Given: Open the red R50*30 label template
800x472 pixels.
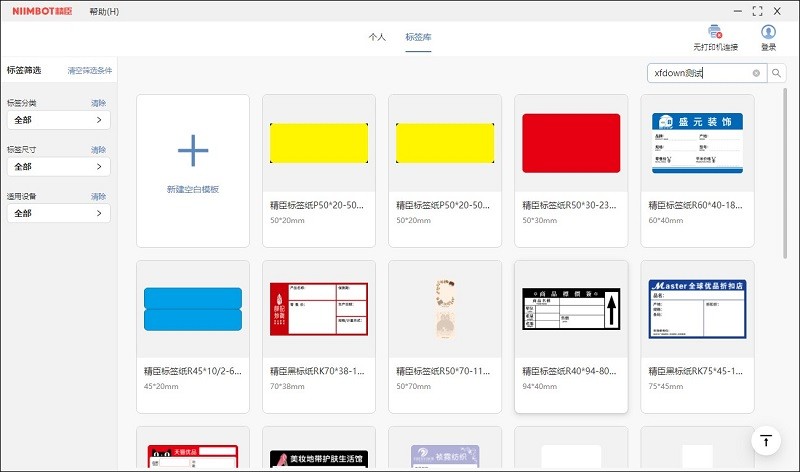Looking at the screenshot, I should tap(571, 171).
